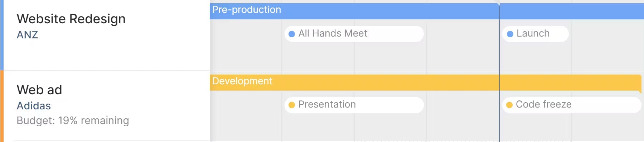Click the Pre-production label text

coord(247,10)
